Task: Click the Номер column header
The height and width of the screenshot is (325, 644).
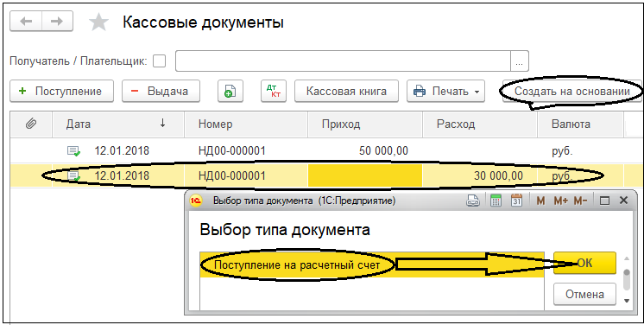Action: 246,124
